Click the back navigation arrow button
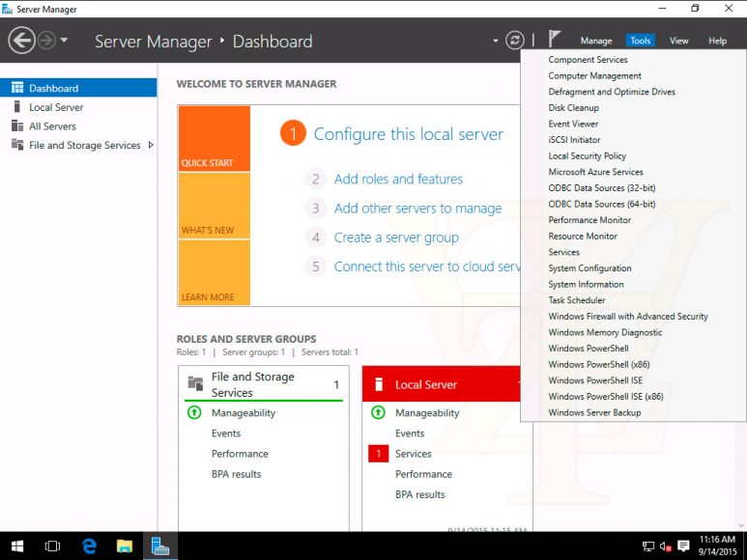This screenshot has height=560, width=747. (x=21, y=41)
